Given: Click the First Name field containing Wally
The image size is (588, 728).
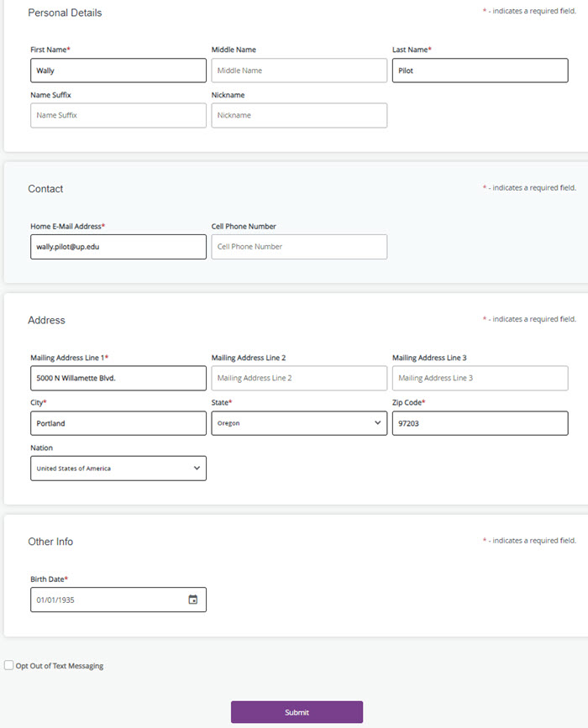Looking at the screenshot, I should (x=118, y=71).
